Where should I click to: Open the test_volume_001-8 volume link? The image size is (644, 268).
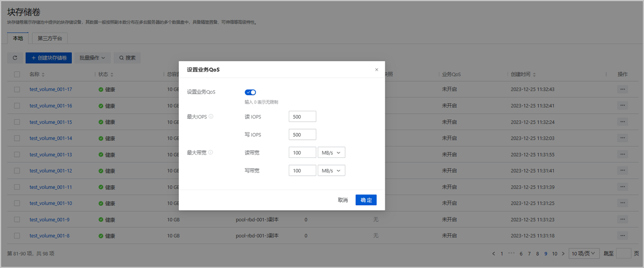tap(49, 236)
